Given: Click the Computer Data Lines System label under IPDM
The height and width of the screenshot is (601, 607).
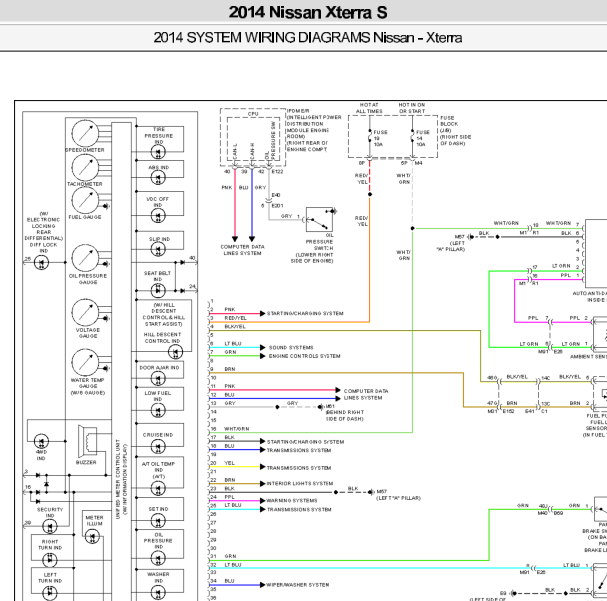Looking at the screenshot, I should 242,250.
